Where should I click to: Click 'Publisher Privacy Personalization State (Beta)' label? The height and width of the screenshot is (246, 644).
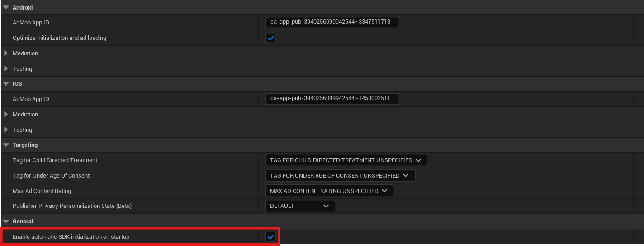click(x=72, y=206)
